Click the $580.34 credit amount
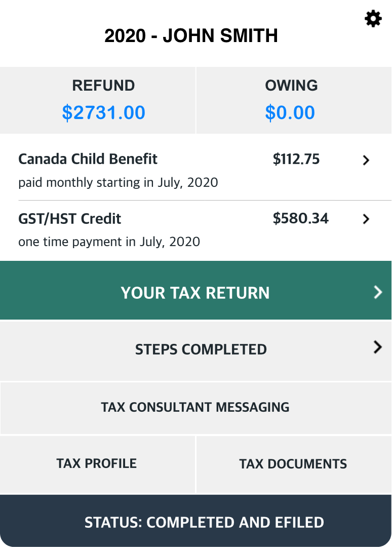This screenshot has height=547, width=392. tap(301, 218)
